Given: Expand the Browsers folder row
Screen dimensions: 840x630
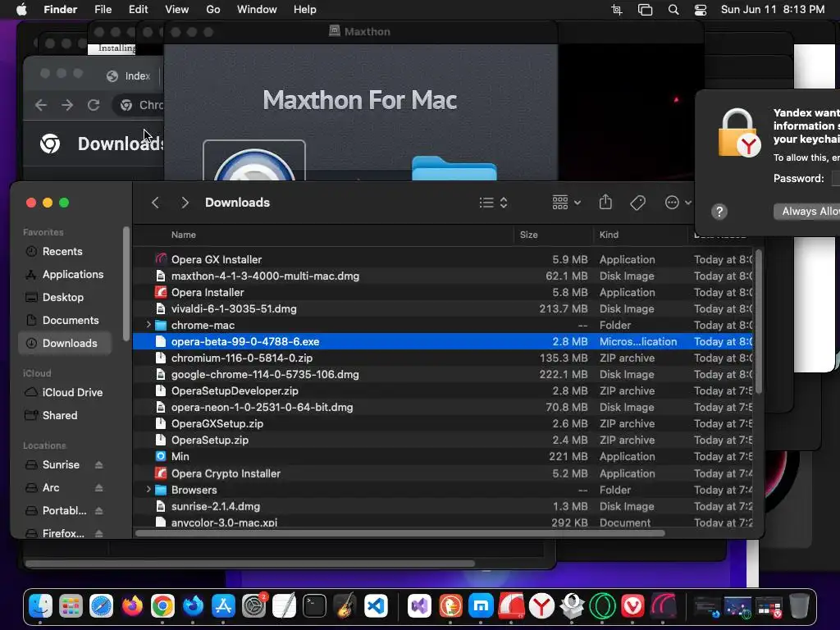Looking at the screenshot, I should coord(148,489).
